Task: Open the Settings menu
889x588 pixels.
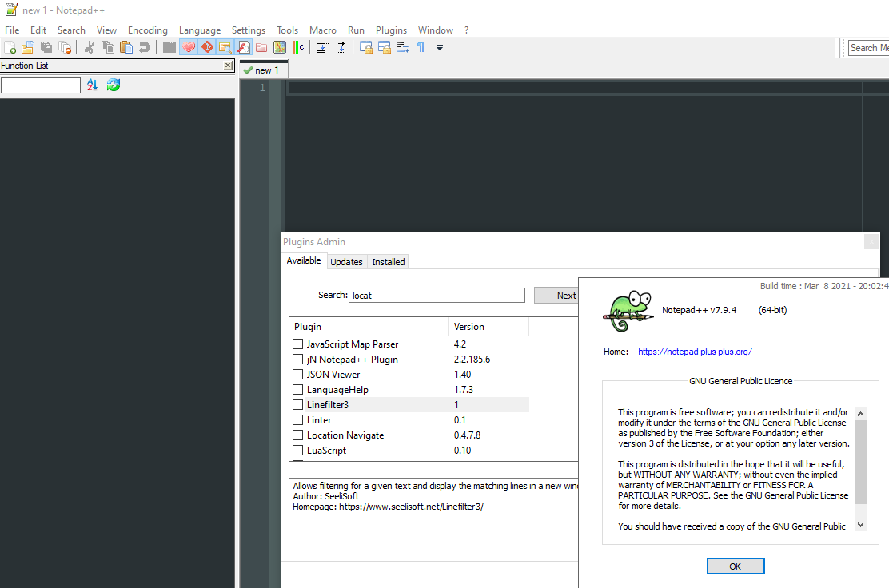Action: pos(249,30)
